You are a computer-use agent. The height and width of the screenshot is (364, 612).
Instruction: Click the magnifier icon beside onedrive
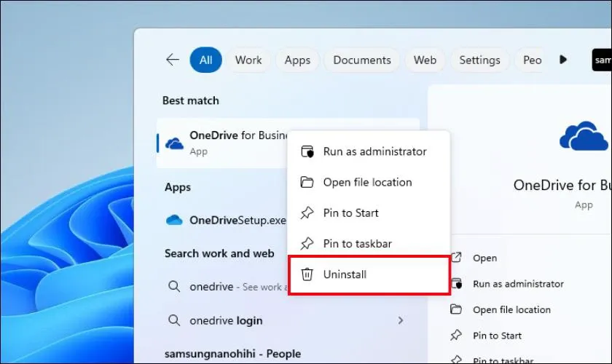point(174,286)
